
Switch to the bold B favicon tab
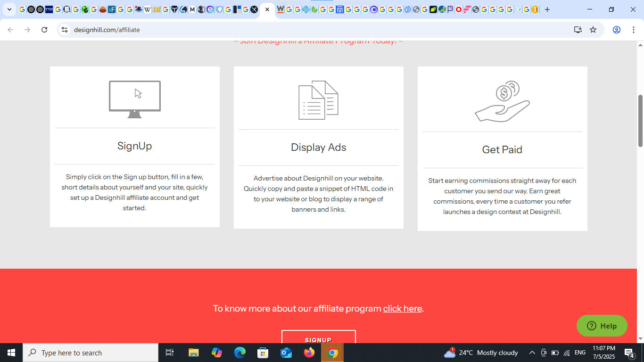67,9
